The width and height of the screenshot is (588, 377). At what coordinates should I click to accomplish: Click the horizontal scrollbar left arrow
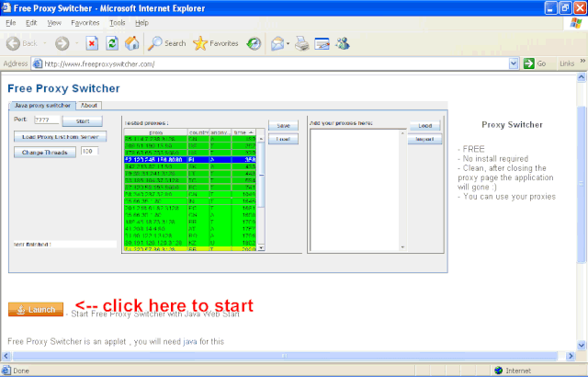[6, 356]
